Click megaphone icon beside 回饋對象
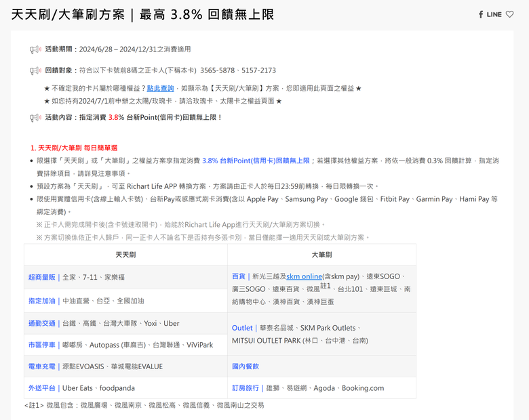 click(35, 70)
